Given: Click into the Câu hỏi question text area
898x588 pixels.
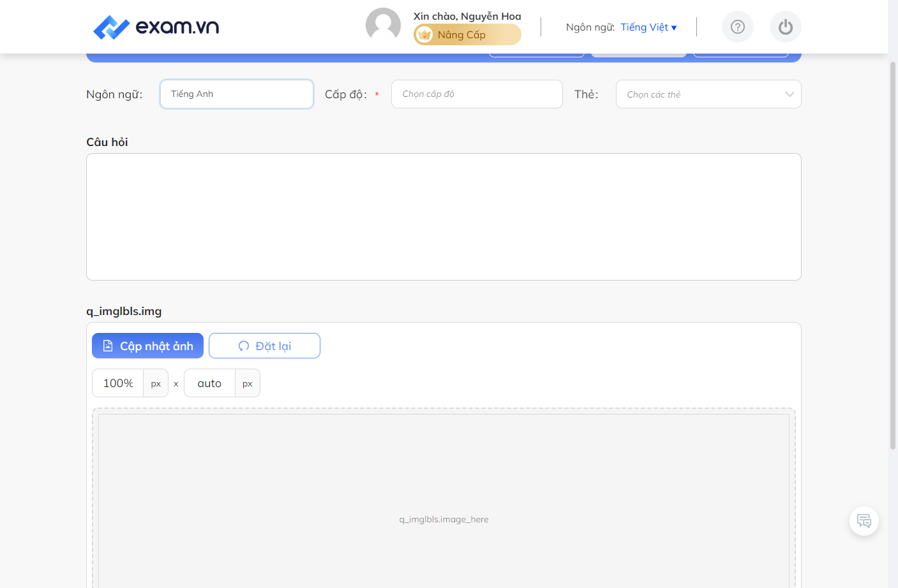Looking at the screenshot, I should pyautogui.click(x=444, y=217).
